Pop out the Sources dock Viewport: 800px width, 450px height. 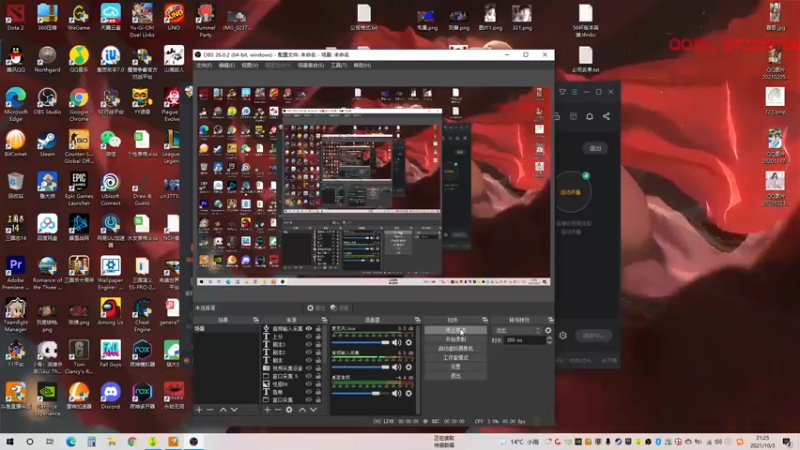click(x=324, y=320)
